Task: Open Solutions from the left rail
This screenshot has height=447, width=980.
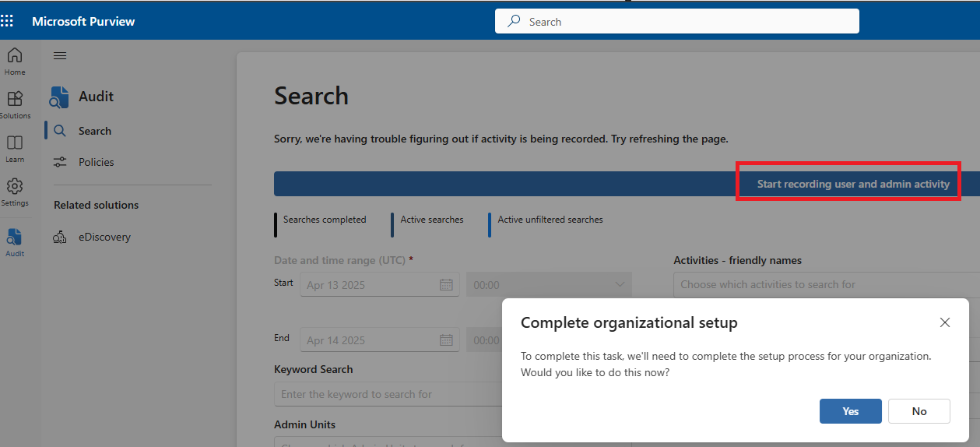Action: point(15,104)
